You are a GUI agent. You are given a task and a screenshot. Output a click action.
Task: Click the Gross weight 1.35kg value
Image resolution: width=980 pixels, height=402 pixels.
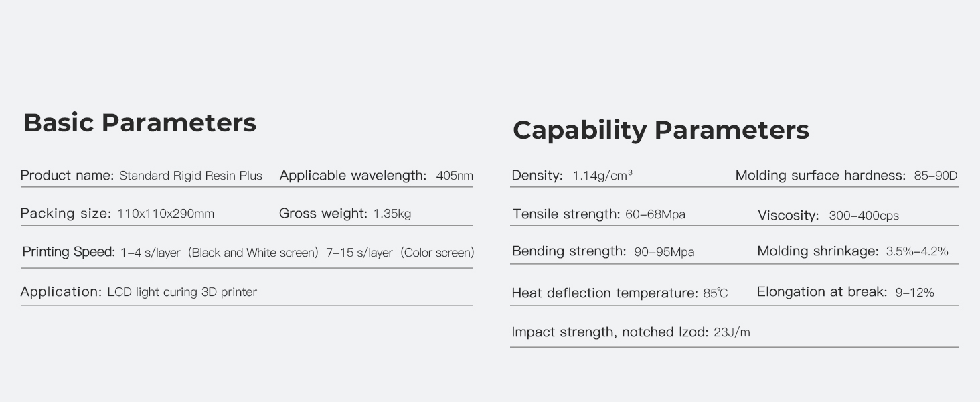point(392,214)
